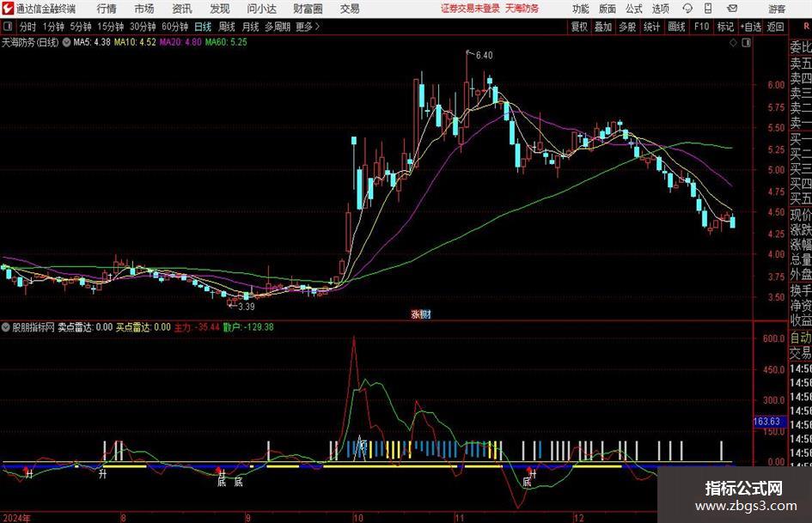Open the 发现 menu
The height and width of the screenshot is (523, 812).
click(x=220, y=9)
